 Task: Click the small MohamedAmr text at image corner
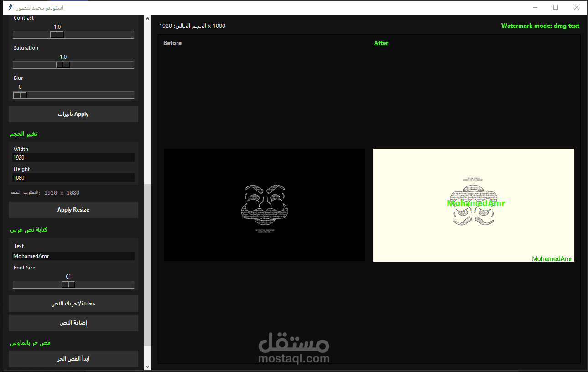click(552, 258)
